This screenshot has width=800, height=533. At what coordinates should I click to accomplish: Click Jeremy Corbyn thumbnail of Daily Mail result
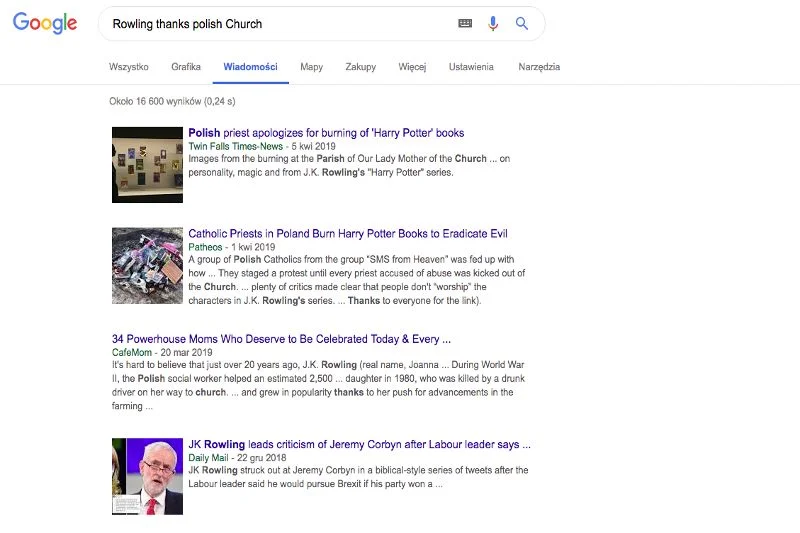147,476
